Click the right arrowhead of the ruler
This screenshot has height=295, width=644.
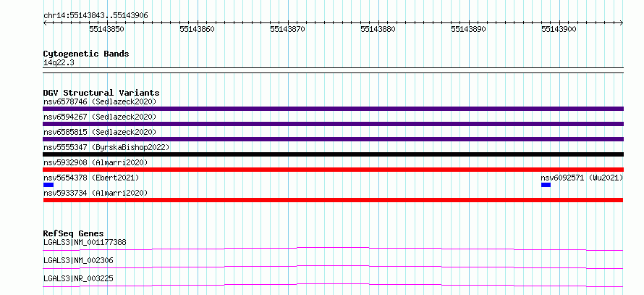[x=622, y=23]
